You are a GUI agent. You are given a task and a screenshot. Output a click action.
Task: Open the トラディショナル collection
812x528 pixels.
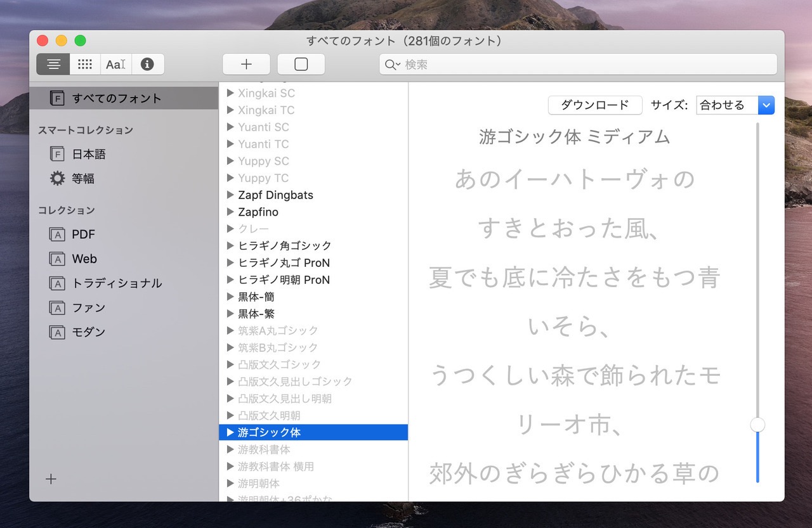124,283
